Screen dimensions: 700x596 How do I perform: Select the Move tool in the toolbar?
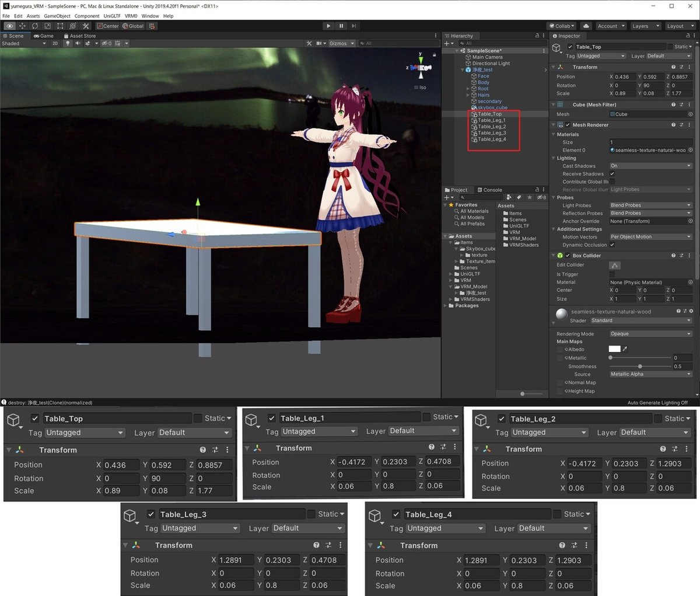coord(22,26)
